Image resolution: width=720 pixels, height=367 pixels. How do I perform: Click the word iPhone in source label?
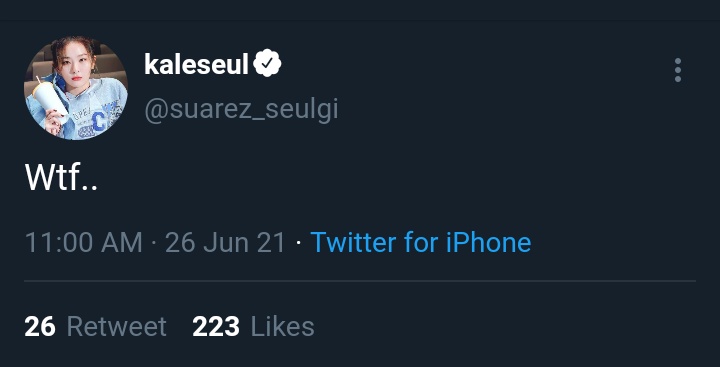coord(489,242)
